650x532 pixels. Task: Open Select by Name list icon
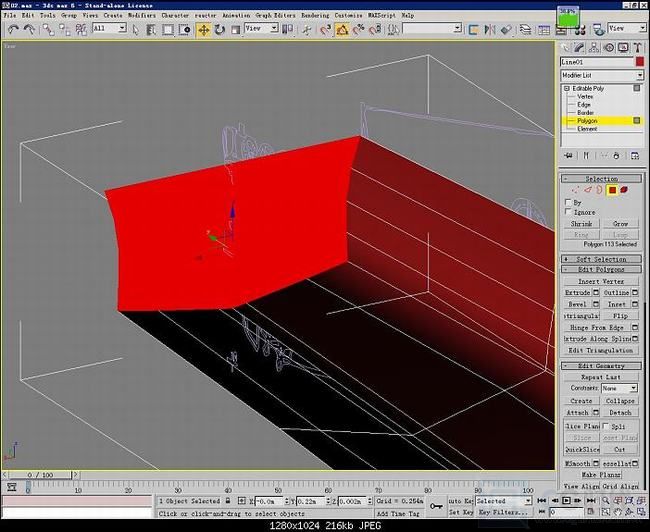(x=151, y=29)
